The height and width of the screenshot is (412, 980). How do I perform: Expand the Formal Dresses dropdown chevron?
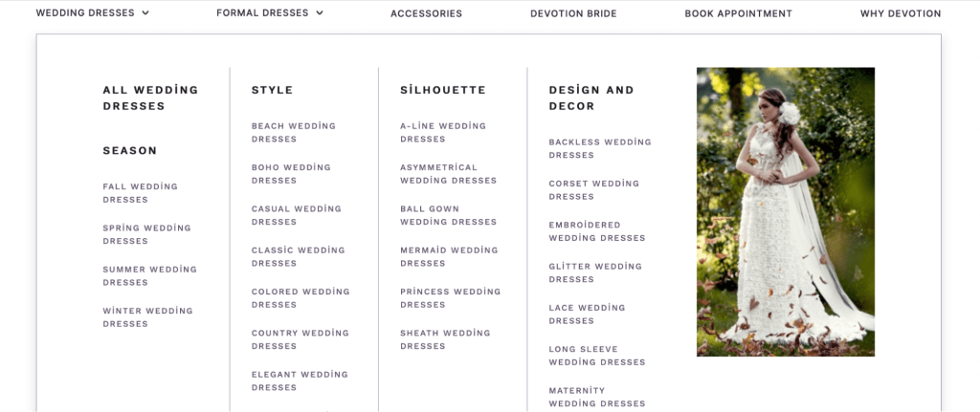[x=320, y=12]
